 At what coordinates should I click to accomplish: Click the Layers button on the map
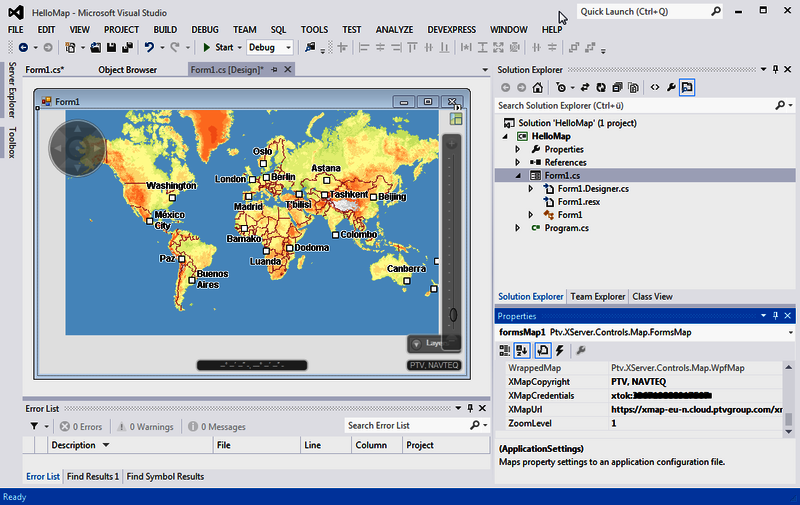[x=434, y=343]
